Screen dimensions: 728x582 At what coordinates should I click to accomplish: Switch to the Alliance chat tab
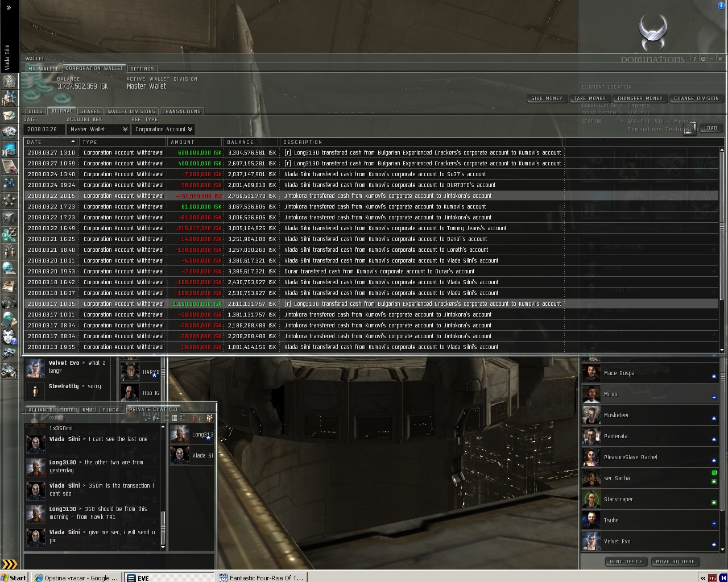(40, 410)
